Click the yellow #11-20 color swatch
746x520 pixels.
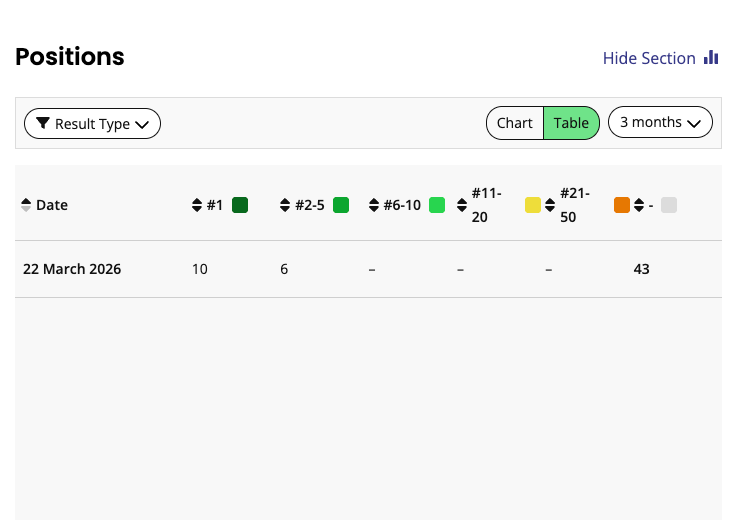533,205
